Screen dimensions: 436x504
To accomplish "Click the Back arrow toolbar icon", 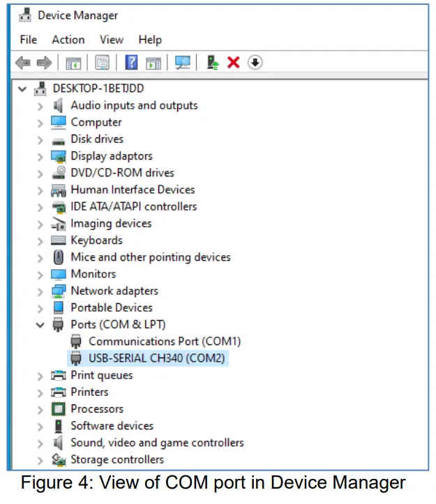I will click(x=23, y=62).
